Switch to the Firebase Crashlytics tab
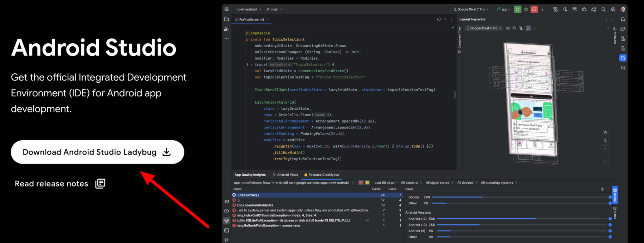The width and height of the screenshot is (644, 243). [321, 175]
